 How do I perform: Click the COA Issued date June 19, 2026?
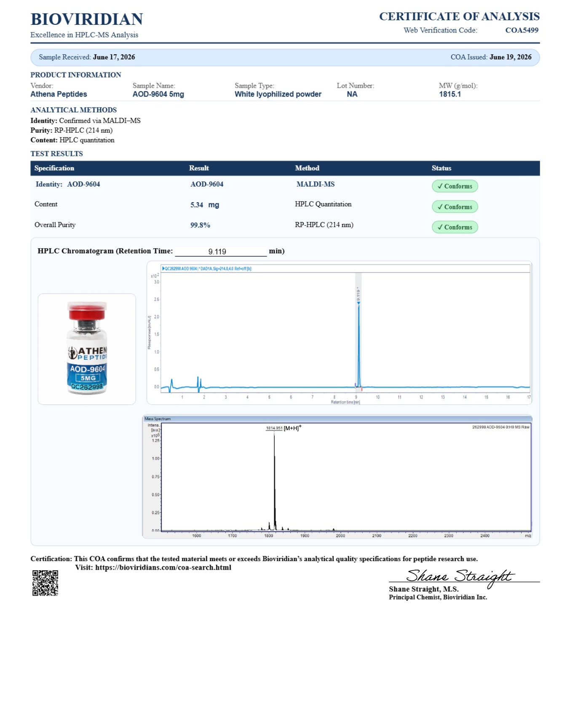(x=511, y=57)
